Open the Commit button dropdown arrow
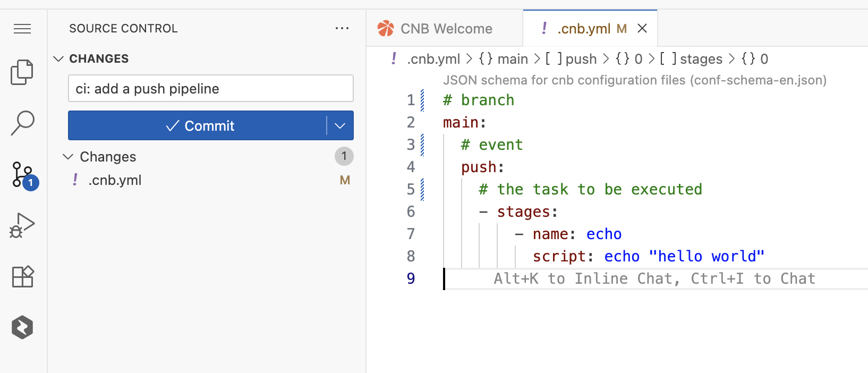The image size is (868, 373). coord(340,126)
